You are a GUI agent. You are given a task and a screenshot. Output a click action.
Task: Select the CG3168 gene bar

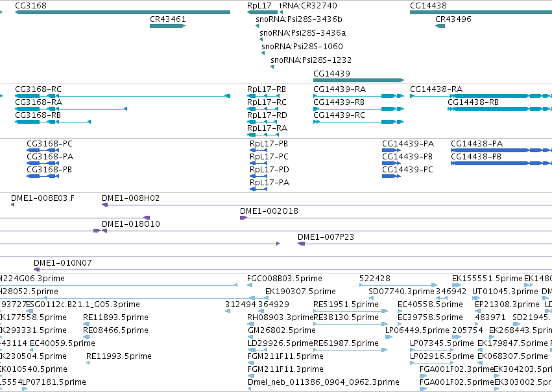123,12
